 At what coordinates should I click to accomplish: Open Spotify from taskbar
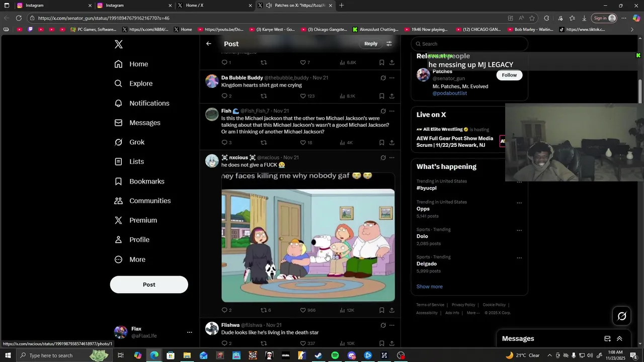(x=335, y=355)
